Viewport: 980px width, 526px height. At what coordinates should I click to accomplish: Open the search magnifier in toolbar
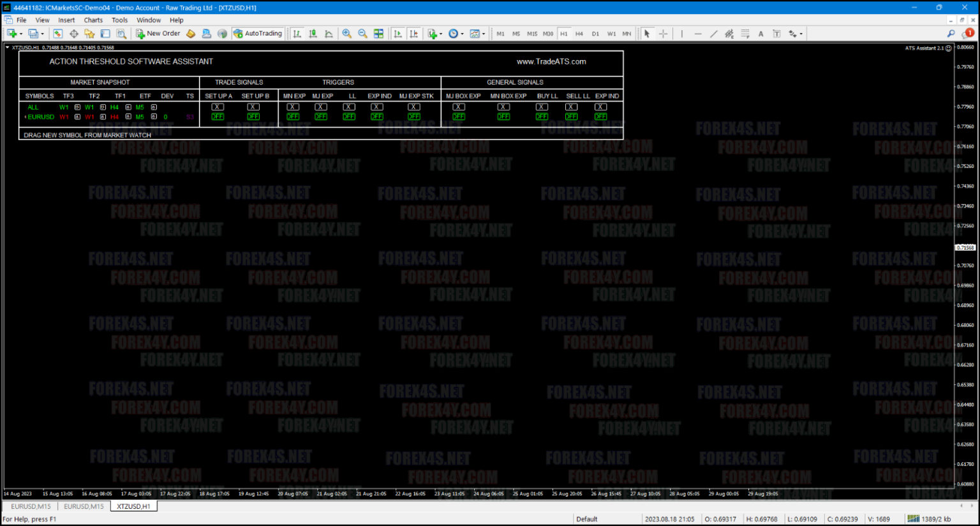[951, 34]
